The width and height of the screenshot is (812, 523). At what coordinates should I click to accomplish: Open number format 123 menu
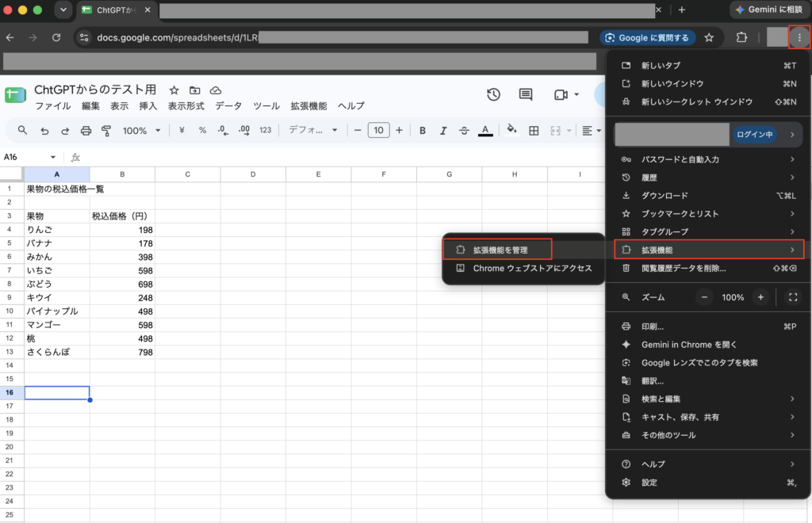point(265,131)
